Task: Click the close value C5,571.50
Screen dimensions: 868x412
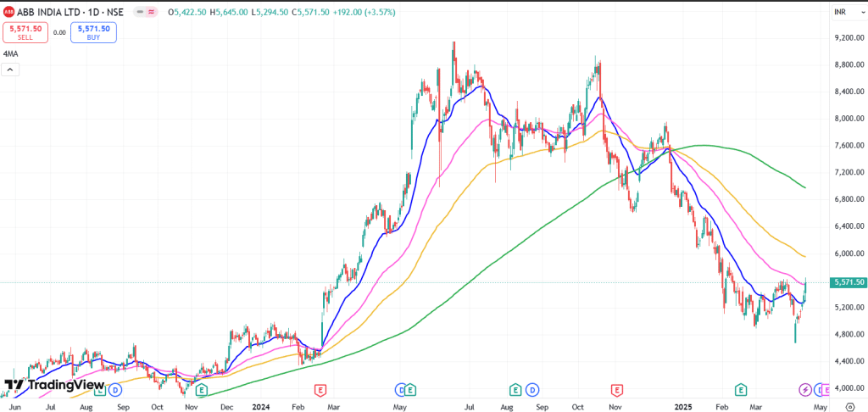Action: 312,12
